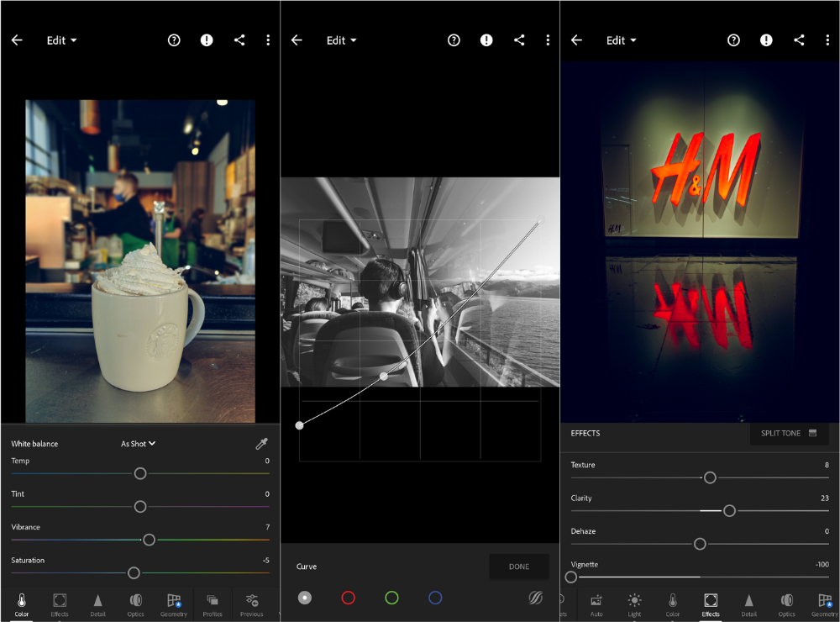
Task: Share the H&M photo via share icon
Action: pos(799,40)
